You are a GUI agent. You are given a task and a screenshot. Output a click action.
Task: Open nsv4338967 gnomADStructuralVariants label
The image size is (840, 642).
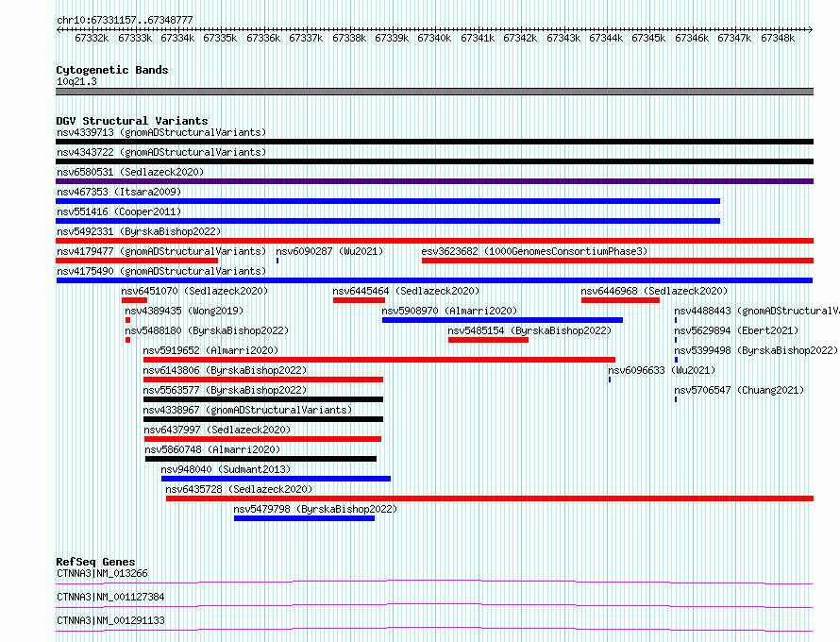pyautogui.click(x=247, y=410)
